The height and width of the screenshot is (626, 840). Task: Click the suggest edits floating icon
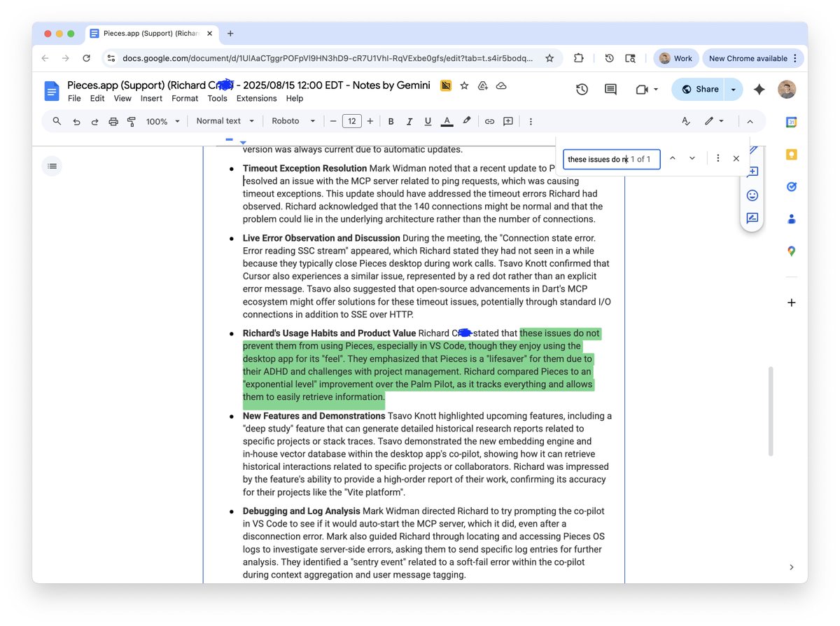point(752,218)
